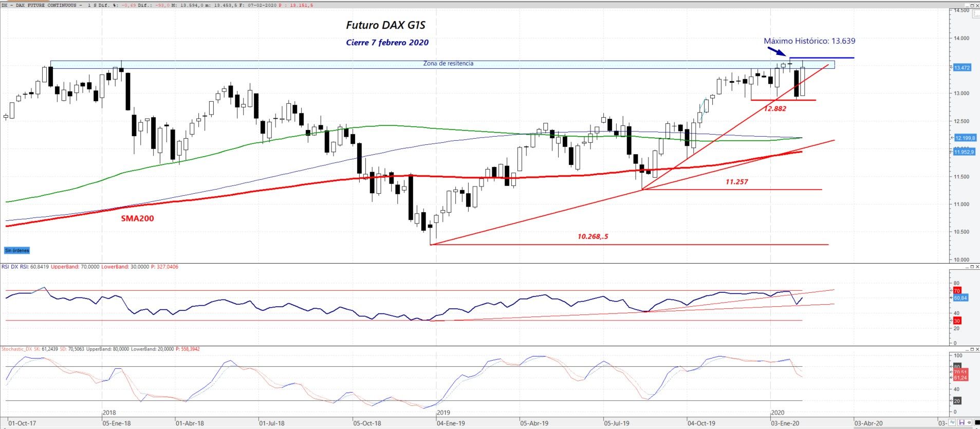Click the 'SMA200' label

point(137,218)
